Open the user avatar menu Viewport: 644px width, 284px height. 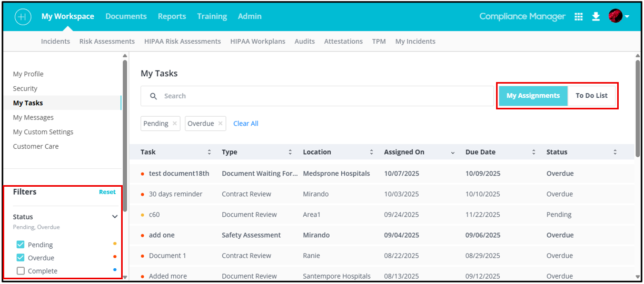619,16
